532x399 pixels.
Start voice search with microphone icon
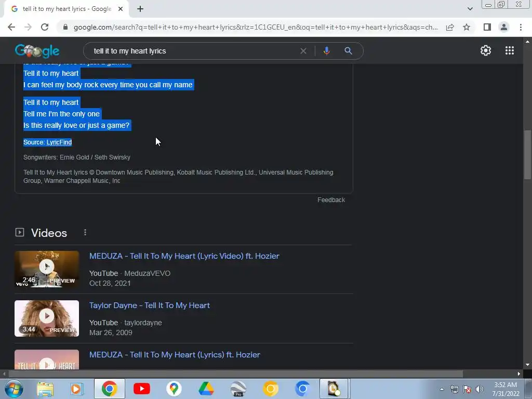coord(326,51)
